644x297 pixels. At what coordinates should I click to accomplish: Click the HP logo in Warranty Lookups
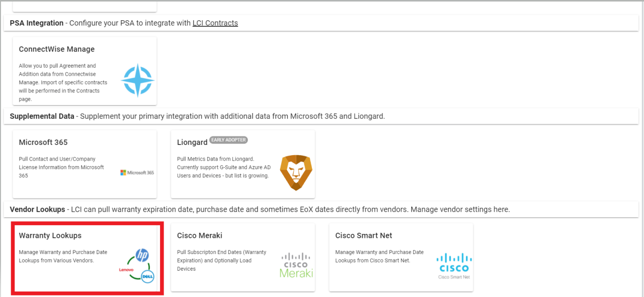pos(142,255)
